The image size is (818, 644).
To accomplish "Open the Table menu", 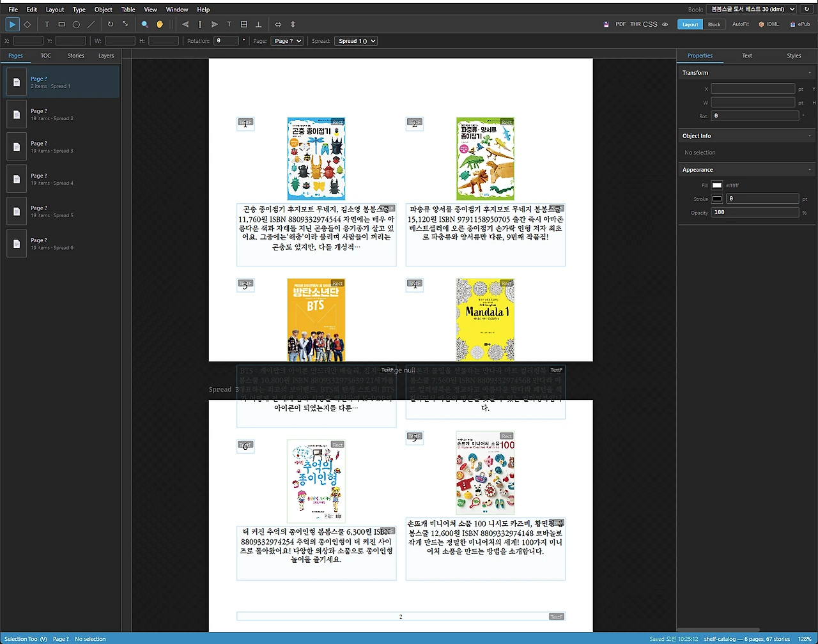I will [x=128, y=10].
